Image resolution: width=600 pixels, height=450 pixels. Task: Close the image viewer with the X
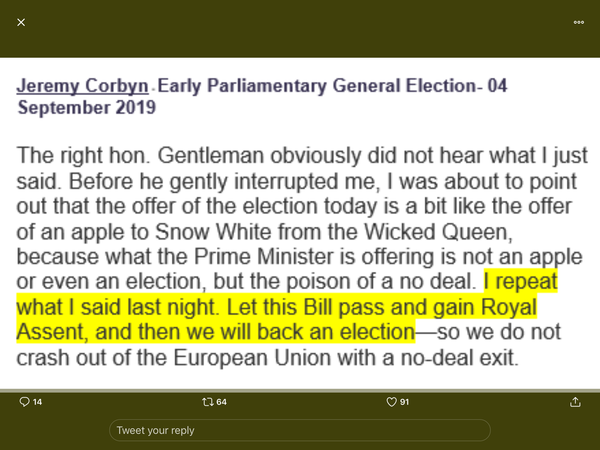(x=21, y=23)
